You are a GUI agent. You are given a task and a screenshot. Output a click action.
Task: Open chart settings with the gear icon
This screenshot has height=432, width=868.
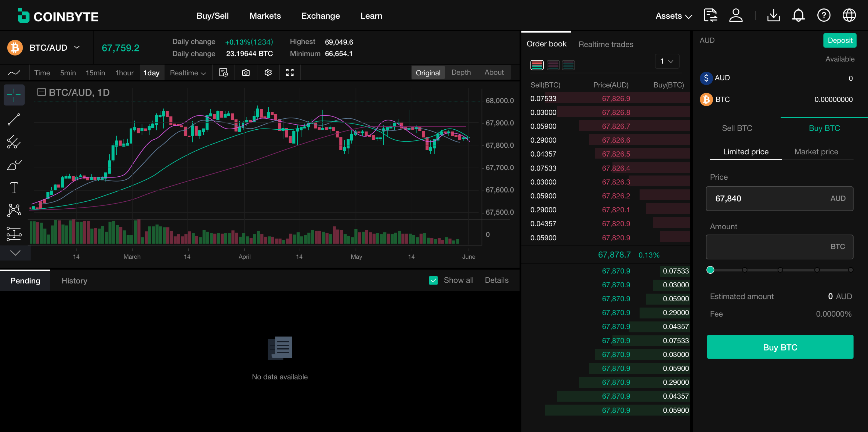[x=268, y=72]
